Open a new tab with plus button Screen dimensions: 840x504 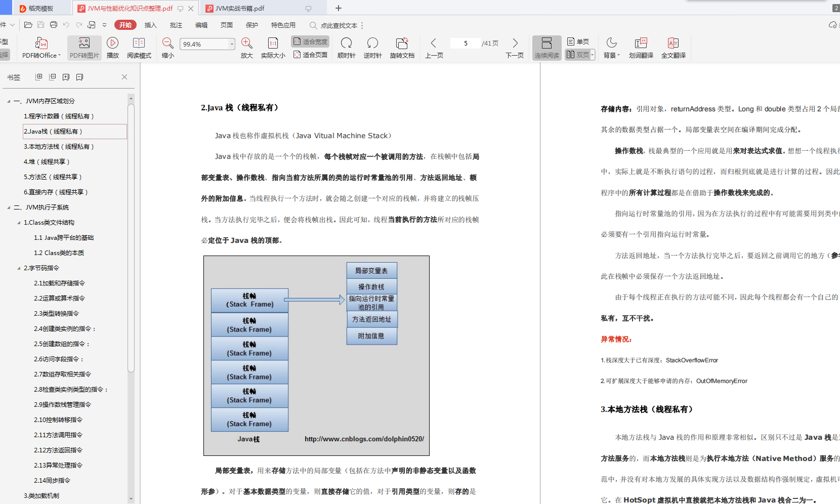[x=339, y=8]
